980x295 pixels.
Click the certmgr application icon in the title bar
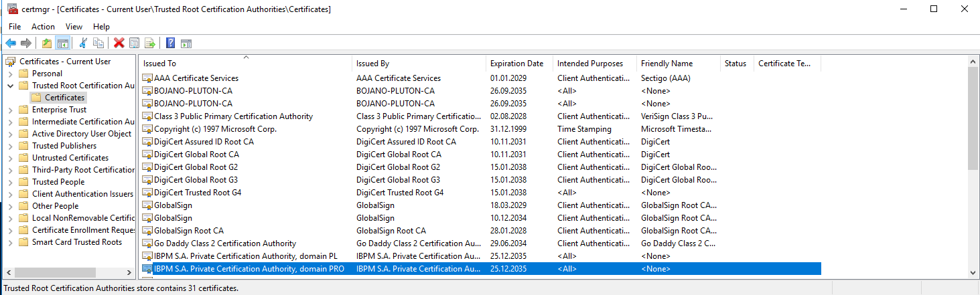(x=12, y=9)
